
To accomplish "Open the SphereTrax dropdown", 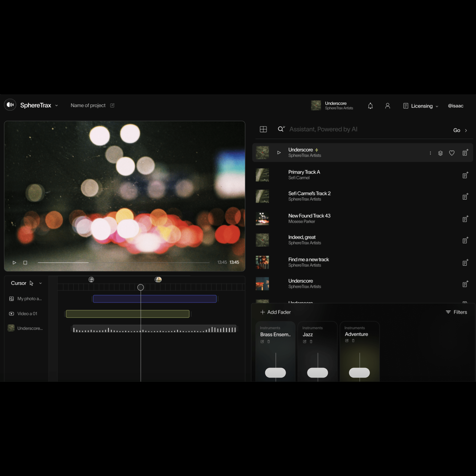I will pos(56,105).
